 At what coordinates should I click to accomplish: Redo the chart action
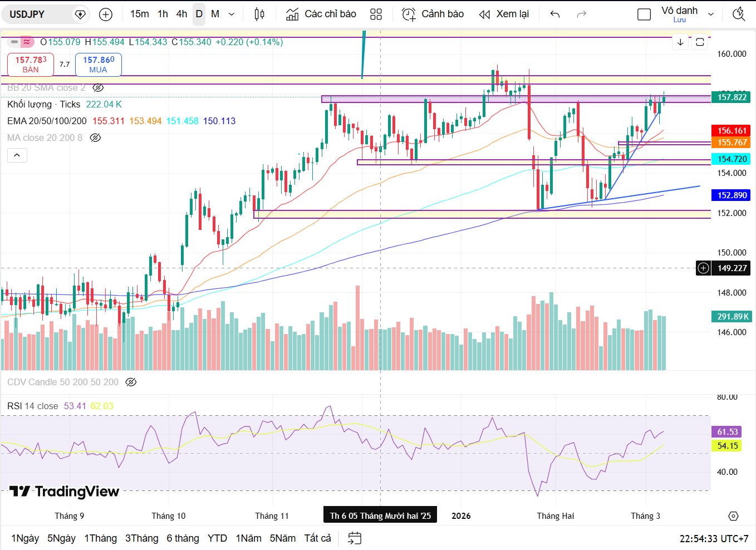[582, 14]
